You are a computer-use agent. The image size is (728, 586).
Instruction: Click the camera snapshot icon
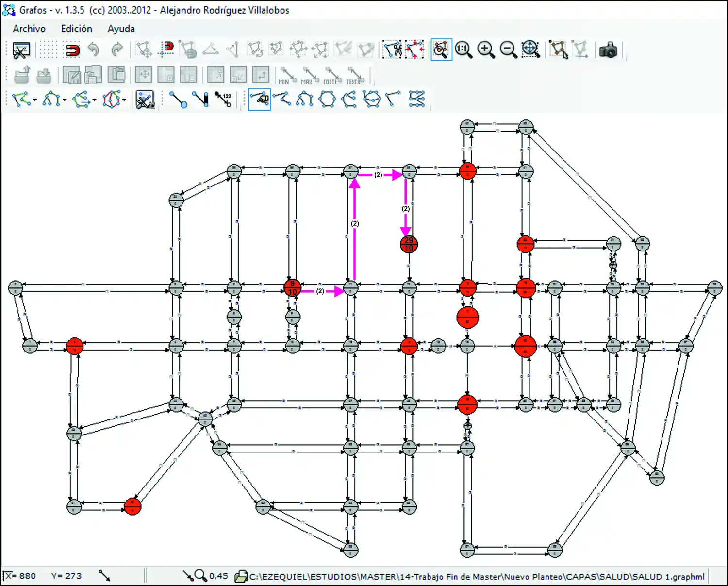(608, 50)
